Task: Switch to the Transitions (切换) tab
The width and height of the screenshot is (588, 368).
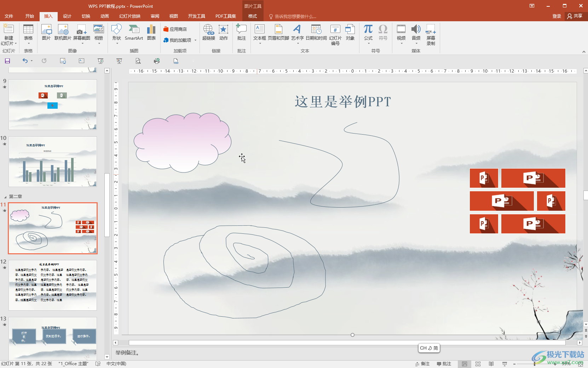Action: pyautogui.click(x=86, y=16)
